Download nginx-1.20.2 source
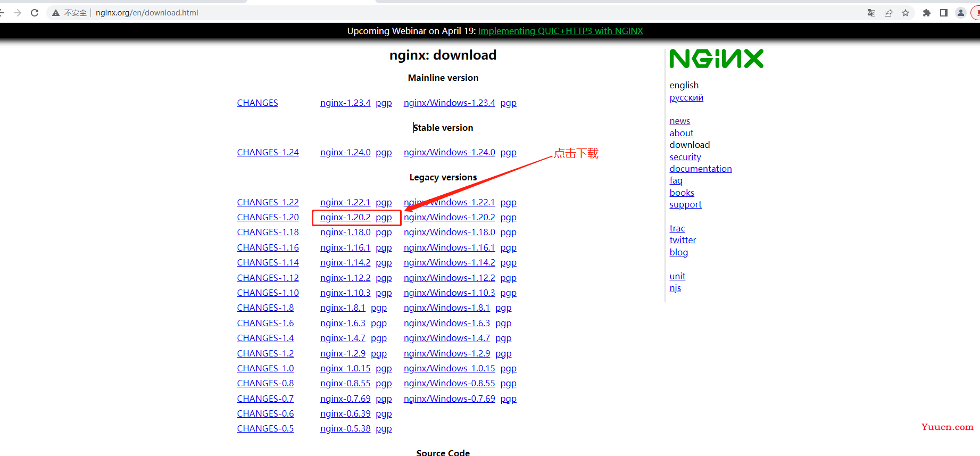Viewport: 980px width, 456px height. click(x=345, y=217)
